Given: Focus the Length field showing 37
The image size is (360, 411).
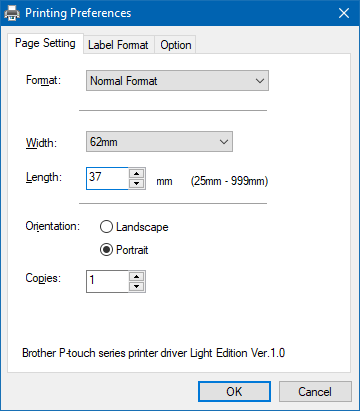Looking at the screenshot, I should click(x=107, y=179).
